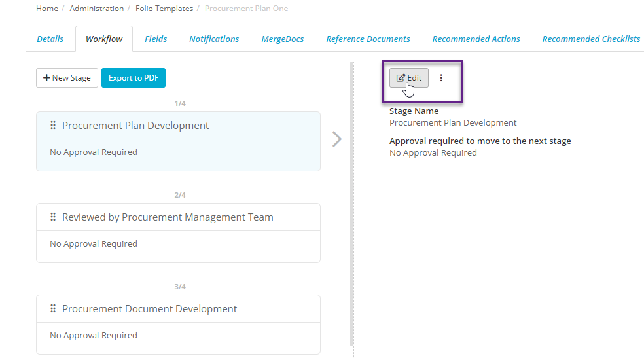The width and height of the screenshot is (644, 358).
Task: Open the Fields tab
Action: (x=156, y=39)
